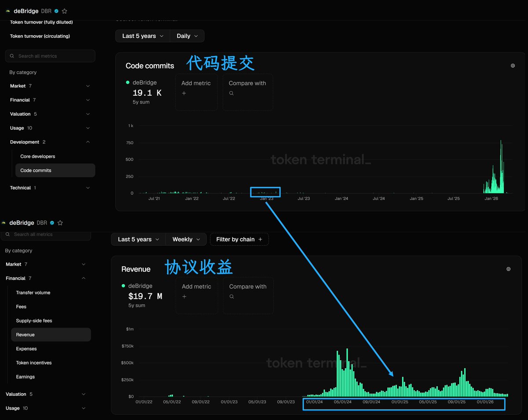Click the search icon under Compare with in Revenue card

point(231,296)
